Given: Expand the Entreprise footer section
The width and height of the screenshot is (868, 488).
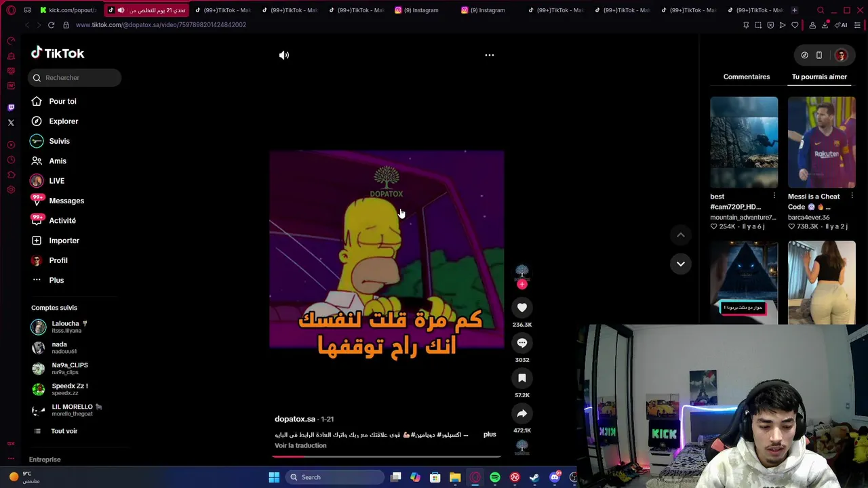Looking at the screenshot, I should pyautogui.click(x=45, y=460).
